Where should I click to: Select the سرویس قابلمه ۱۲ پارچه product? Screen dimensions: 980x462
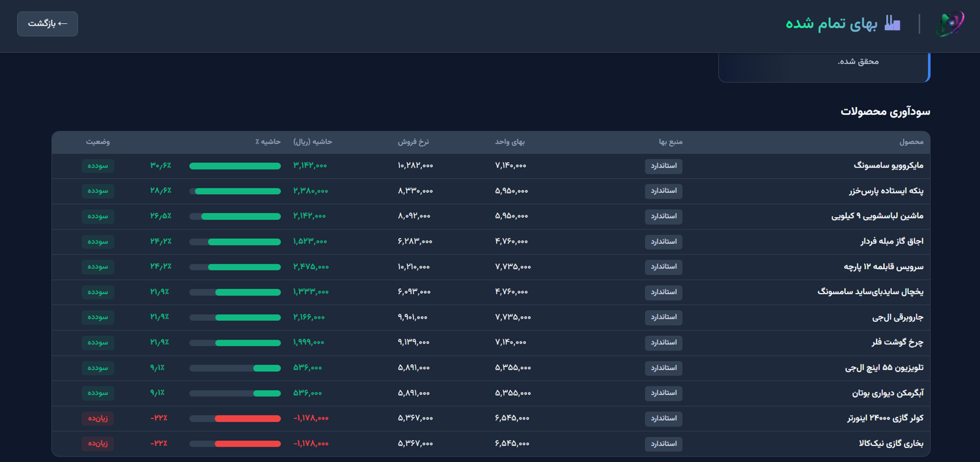[884, 267]
